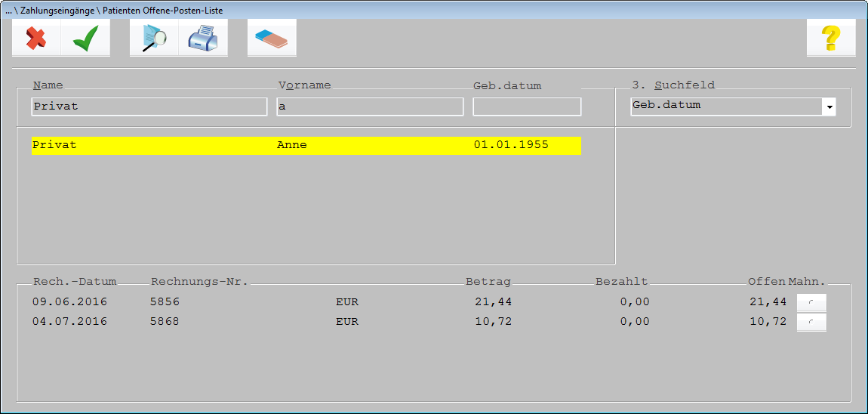The height and width of the screenshot is (414, 868).
Task: Click the red X cancel icon
Action: coord(36,39)
